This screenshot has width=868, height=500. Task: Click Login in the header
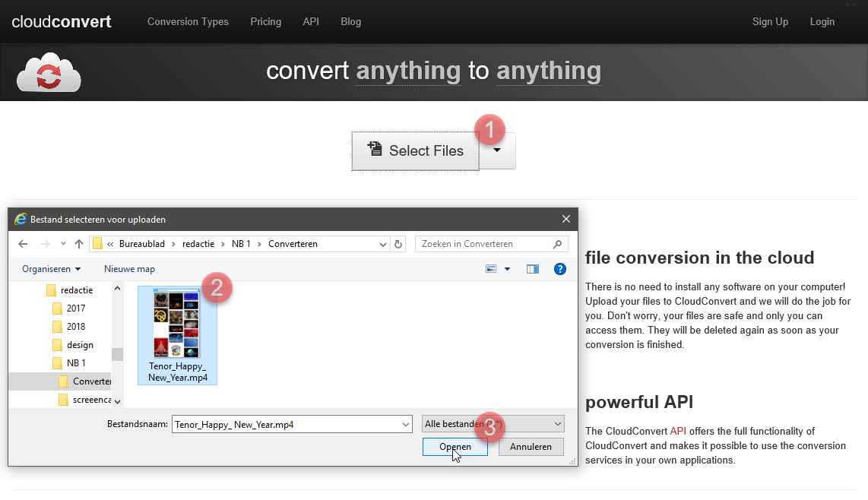(822, 21)
